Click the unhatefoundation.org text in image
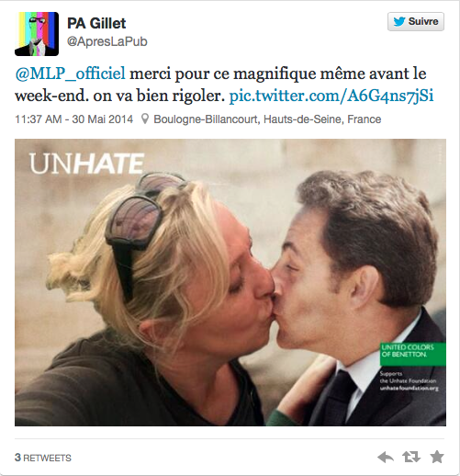This screenshot has width=460, height=476. point(410,389)
